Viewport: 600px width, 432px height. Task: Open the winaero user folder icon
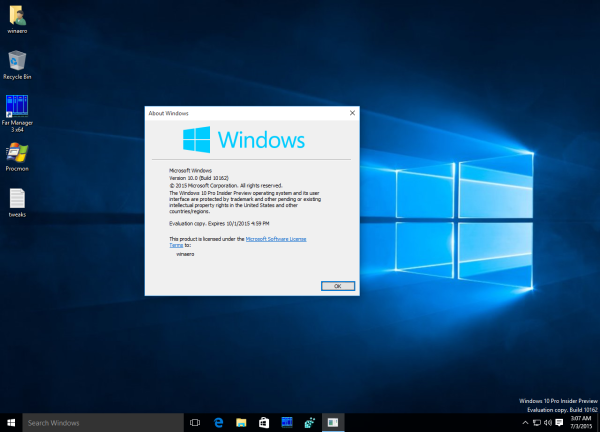click(17, 19)
